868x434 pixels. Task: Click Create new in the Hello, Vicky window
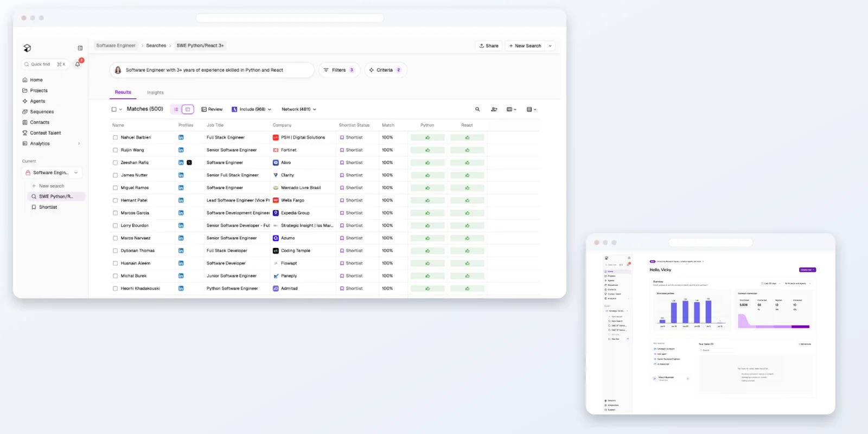[807, 270]
